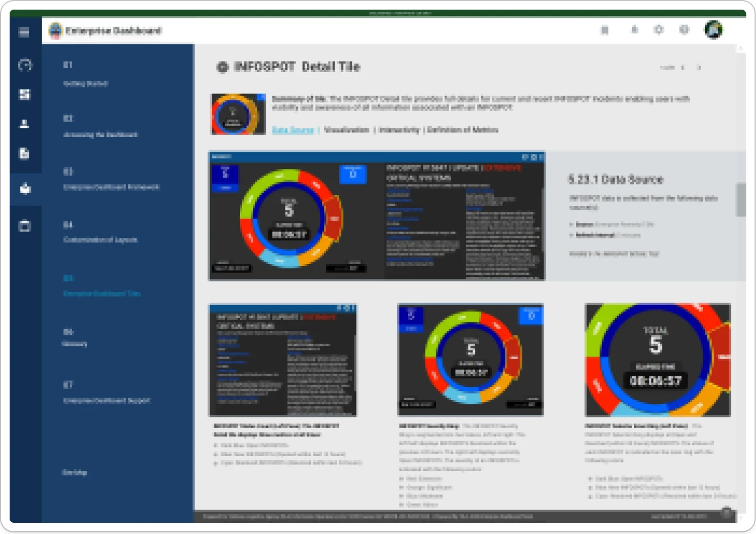756x534 pixels.
Task: Open section 07 Enterprise Dashboard Support
Action: click(106, 392)
